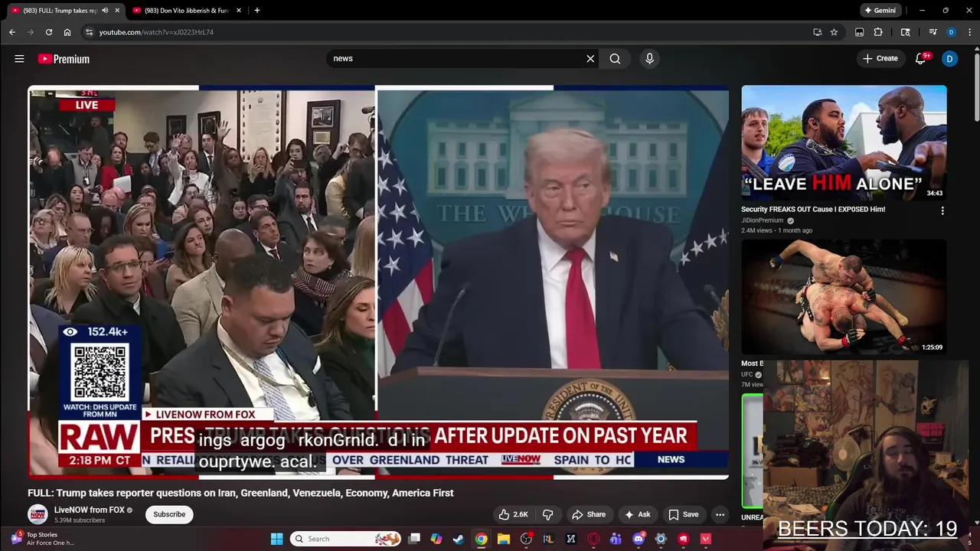980x551 pixels.
Task: Open options for 'Security FREAKS OUT' video
Action: [942, 210]
